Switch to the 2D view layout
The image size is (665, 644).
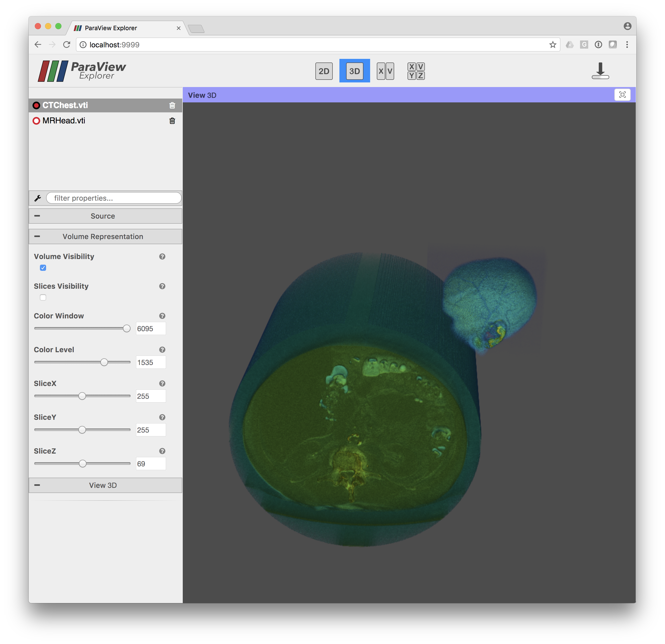pyautogui.click(x=324, y=71)
